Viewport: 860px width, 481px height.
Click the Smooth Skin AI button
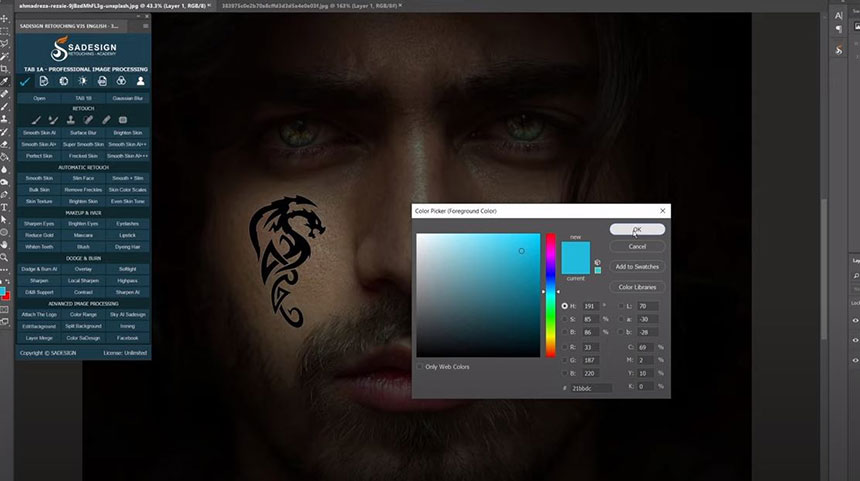(39, 132)
